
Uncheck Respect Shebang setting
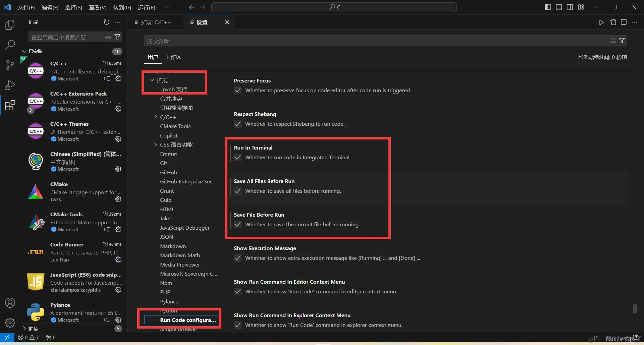(x=238, y=124)
